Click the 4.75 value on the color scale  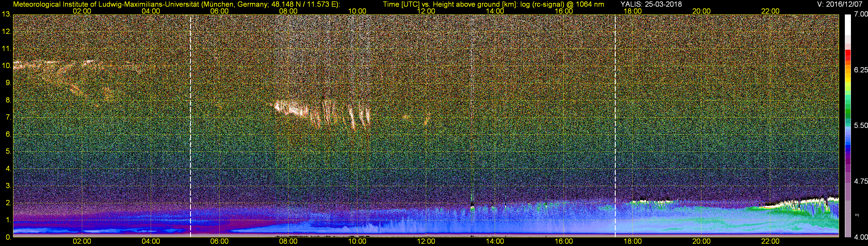tap(861, 181)
